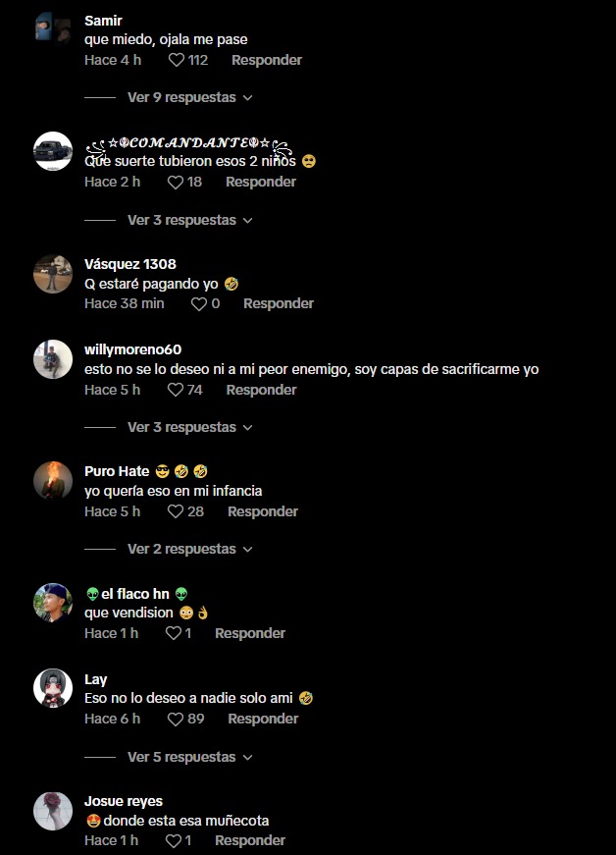Expand Ver 2 respuestas under Puro Hate
The image size is (616, 855).
pyautogui.click(x=190, y=549)
